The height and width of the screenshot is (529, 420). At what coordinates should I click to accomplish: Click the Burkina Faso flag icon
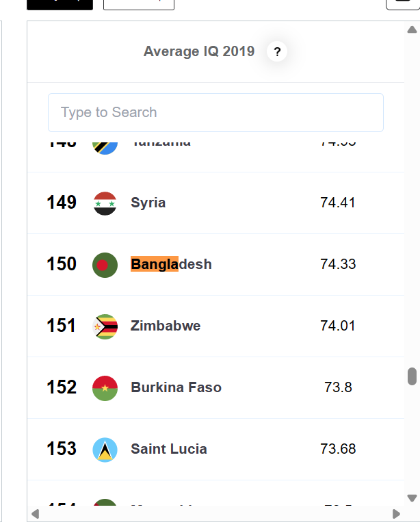105,388
